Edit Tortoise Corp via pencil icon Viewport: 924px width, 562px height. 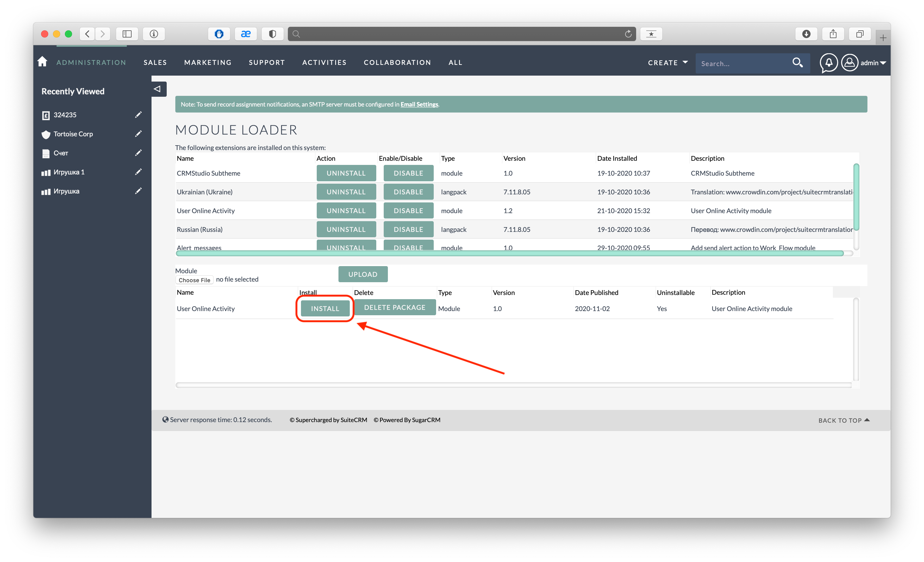[x=138, y=134]
